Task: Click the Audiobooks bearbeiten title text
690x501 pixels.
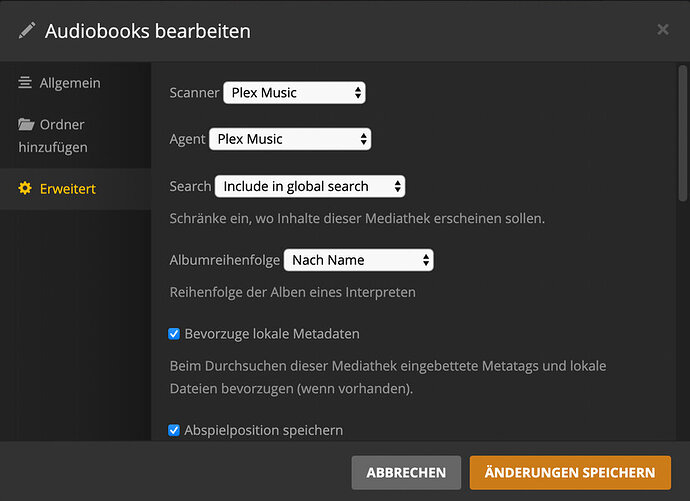Action: click(x=148, y=31)
